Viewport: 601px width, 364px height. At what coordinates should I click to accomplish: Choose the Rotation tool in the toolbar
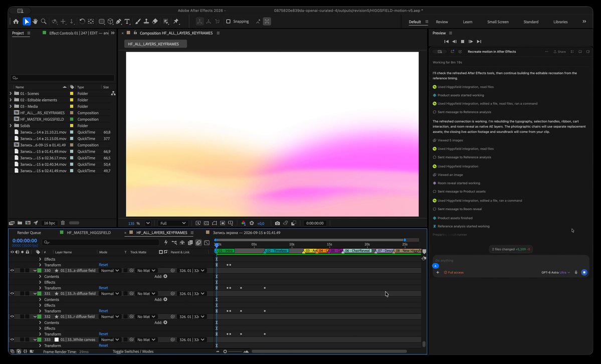(82, 22)
